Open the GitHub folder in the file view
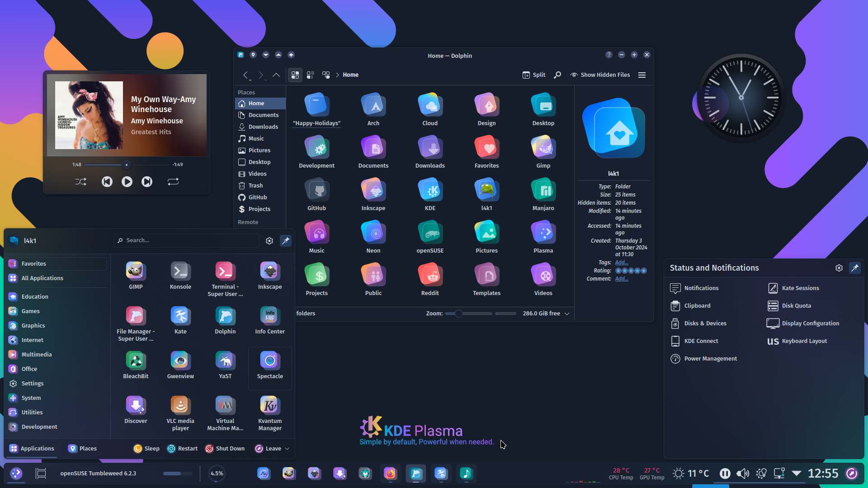The height and width of the screenshot is (488, 868). click(316, 194)
